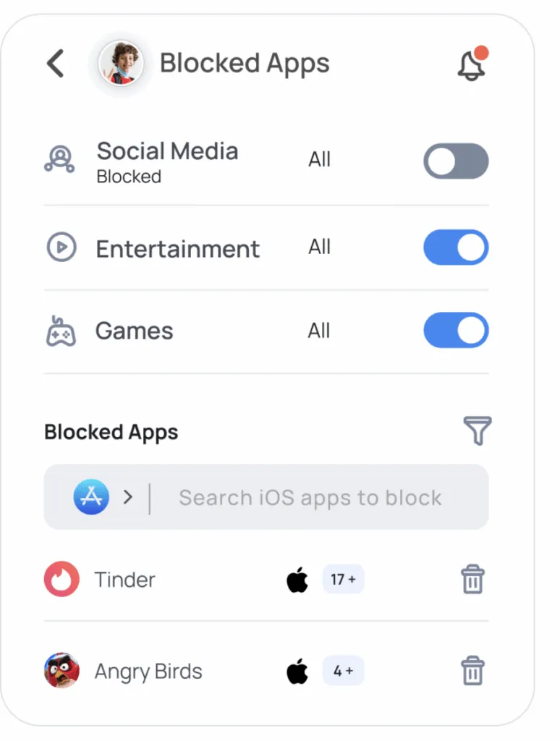Click the Games controller icon
The image size is (560, 741).
coord(61,332)
